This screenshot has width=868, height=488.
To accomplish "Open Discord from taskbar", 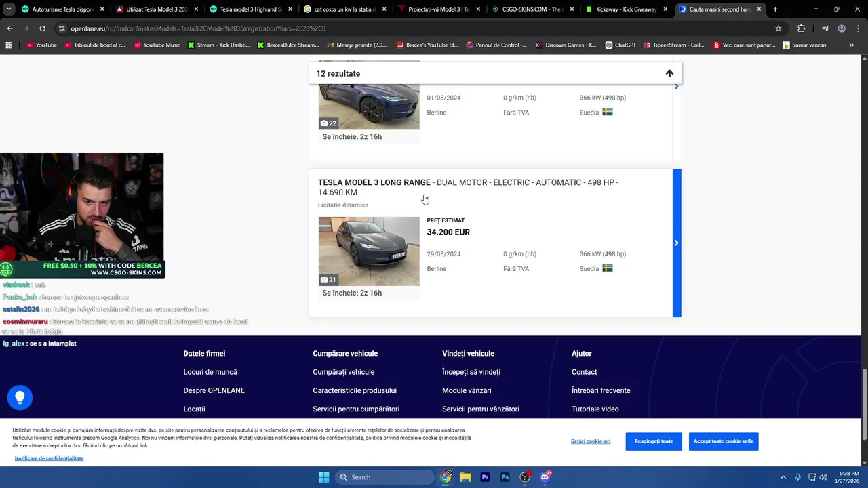I will 545,477.
